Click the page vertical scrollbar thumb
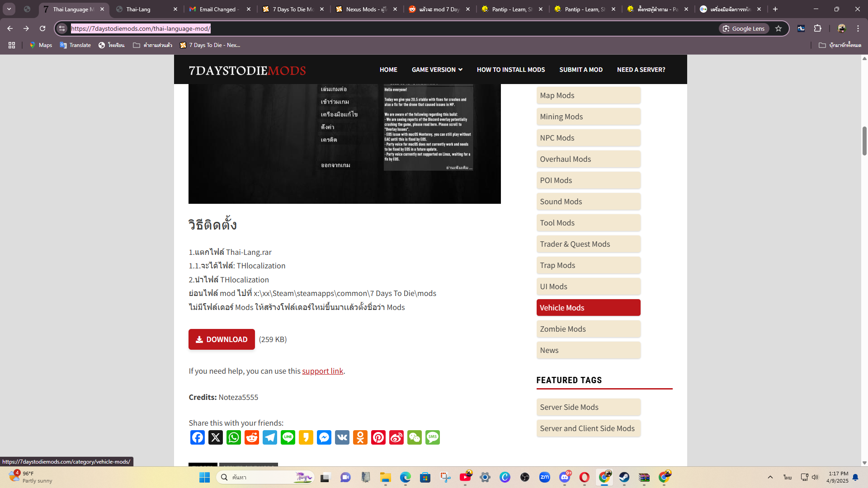This screenshot has height=488, width=868. point(864,141)
